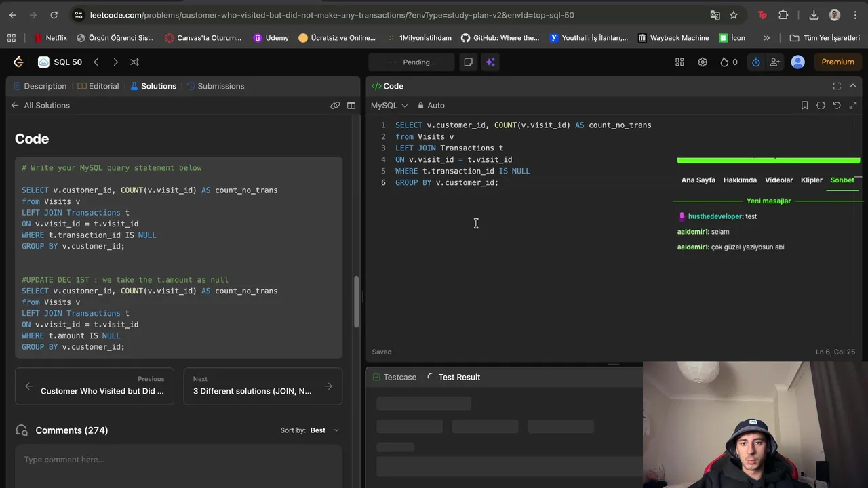Open the AI sparkle assistant button
The image size is (868, 488).
click(x=490, y=62)
